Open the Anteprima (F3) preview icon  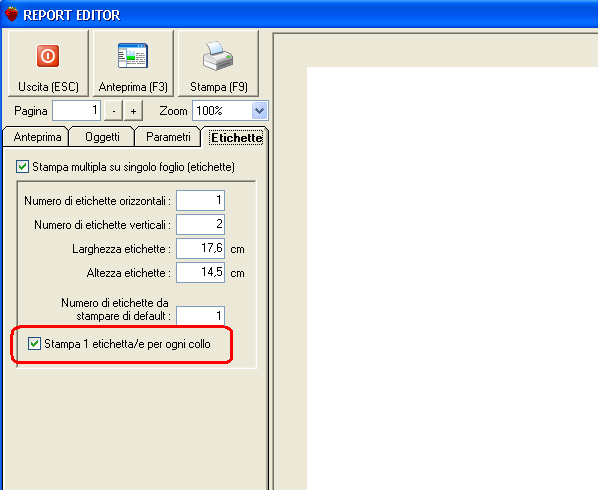133,56
